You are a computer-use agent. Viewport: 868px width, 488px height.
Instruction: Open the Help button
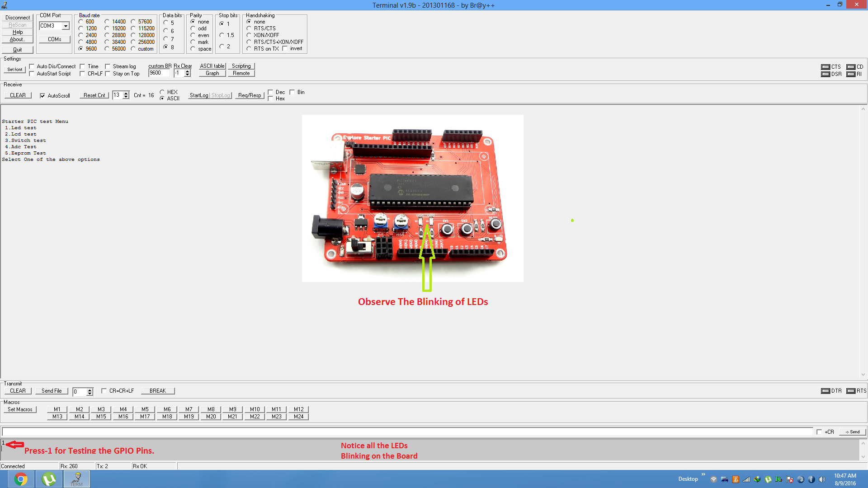click(18, 32)
